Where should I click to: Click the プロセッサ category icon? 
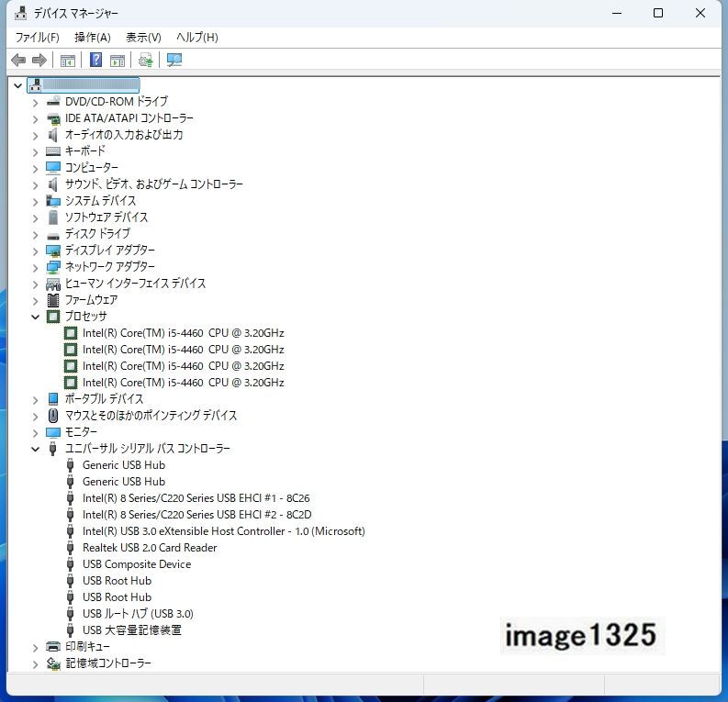pos(53,317)
